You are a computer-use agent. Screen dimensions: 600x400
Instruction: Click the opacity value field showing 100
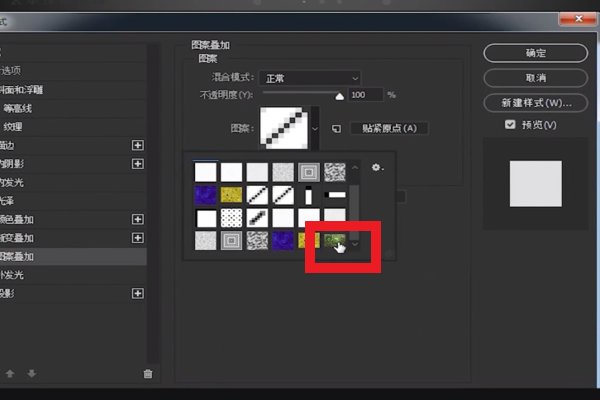(365, 95)
